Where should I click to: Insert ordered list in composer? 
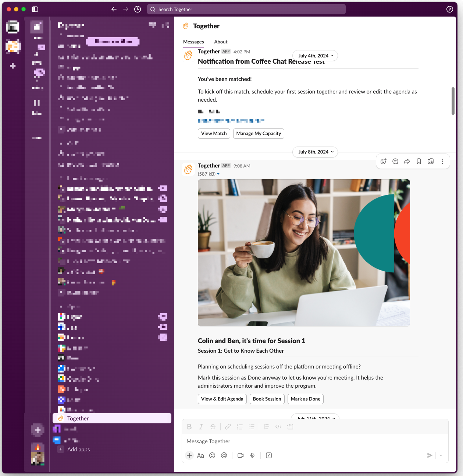pyautogui.click(x=240, y=427)
